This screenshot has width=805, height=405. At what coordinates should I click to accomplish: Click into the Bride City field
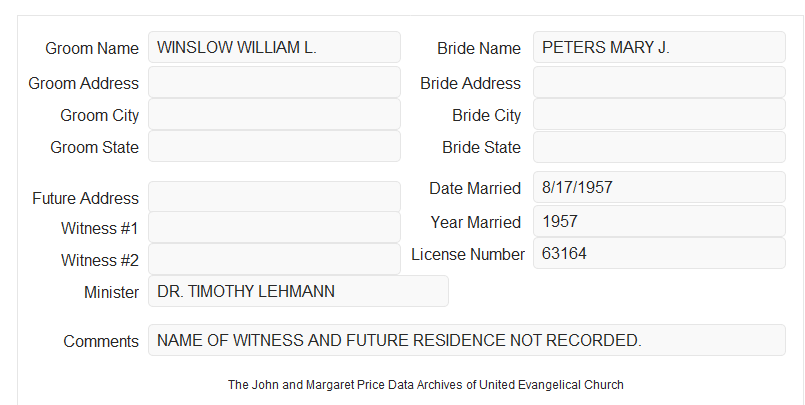(x=659, y=114)
